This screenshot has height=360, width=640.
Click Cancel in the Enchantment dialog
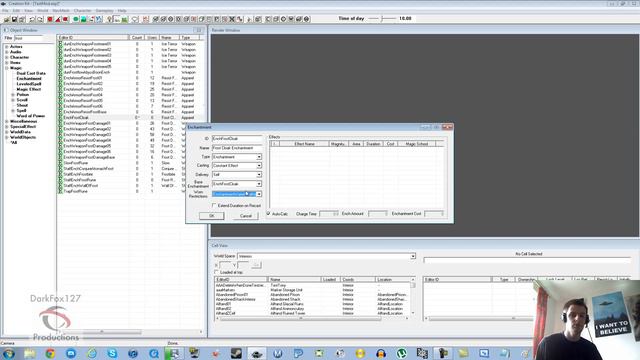pos(246,216)
